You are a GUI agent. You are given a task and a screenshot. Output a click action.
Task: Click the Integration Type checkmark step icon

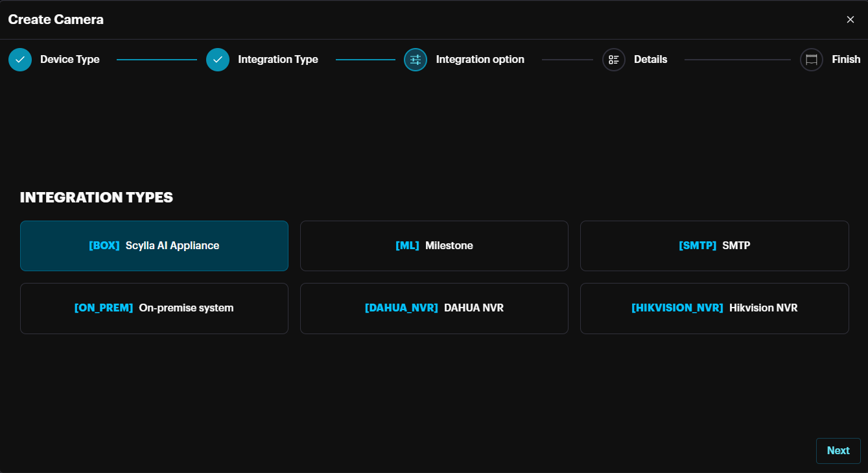point(218,60)
